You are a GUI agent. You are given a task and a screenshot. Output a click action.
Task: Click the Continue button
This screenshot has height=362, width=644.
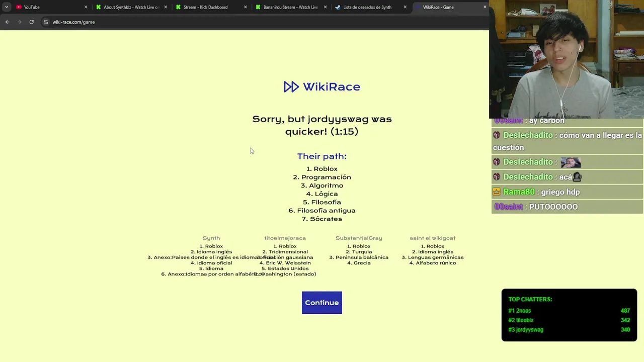pos(321,303)
